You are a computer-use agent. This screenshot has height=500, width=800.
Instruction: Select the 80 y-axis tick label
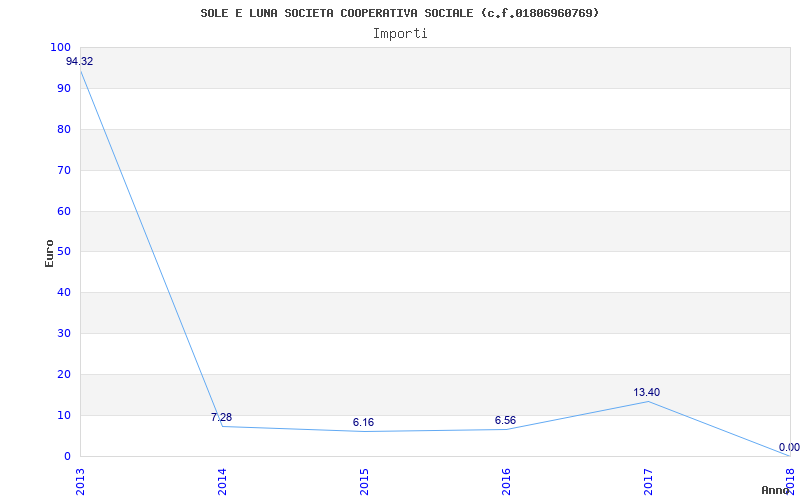[63, 129]
